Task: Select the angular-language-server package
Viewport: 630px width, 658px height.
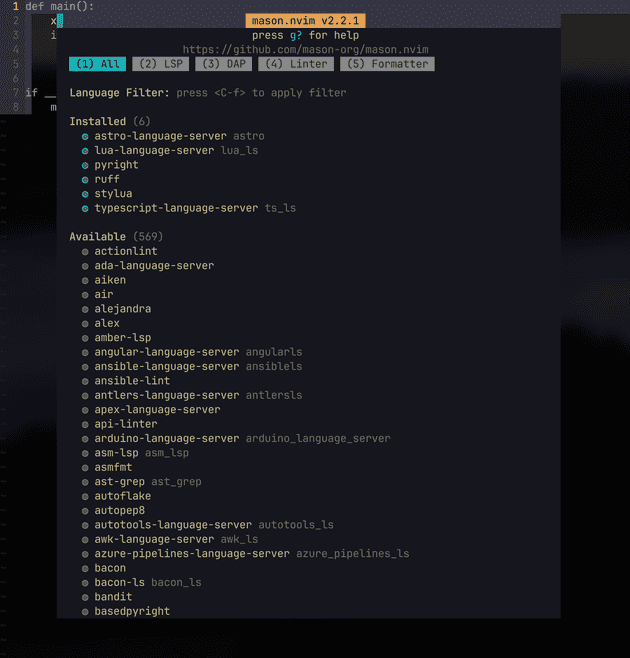Action: [166, 352]
